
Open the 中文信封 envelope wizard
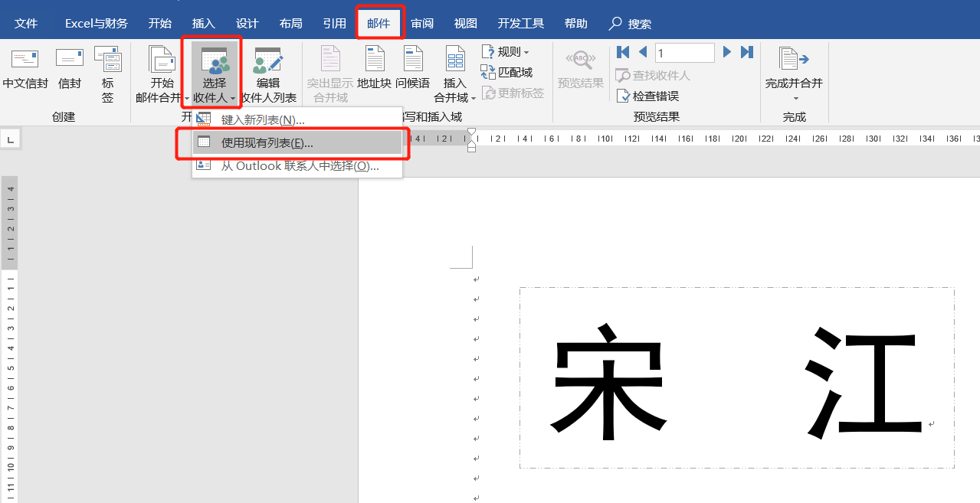tap(25, 69)
